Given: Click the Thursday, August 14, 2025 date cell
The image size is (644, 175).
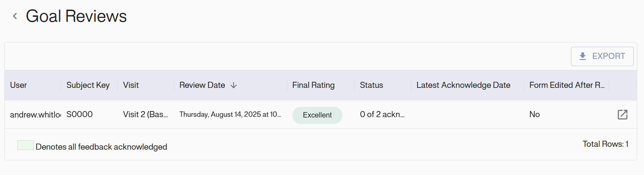Looking at the screenshot, I should pos(230,115).
